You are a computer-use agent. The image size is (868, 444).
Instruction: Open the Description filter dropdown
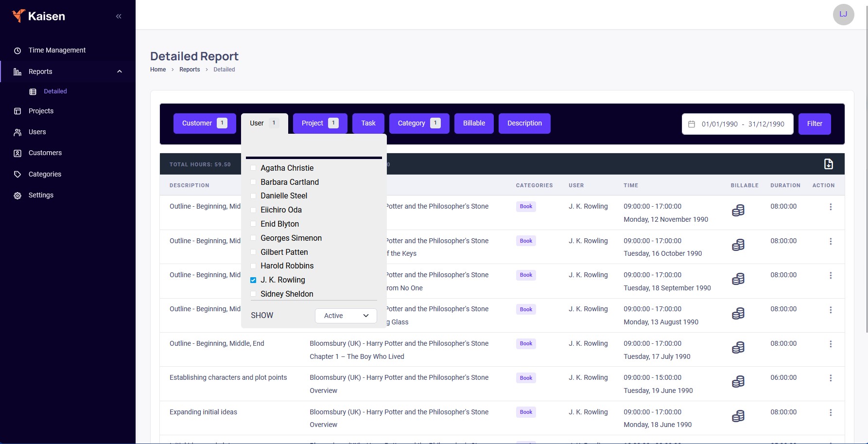coord(524,124)
